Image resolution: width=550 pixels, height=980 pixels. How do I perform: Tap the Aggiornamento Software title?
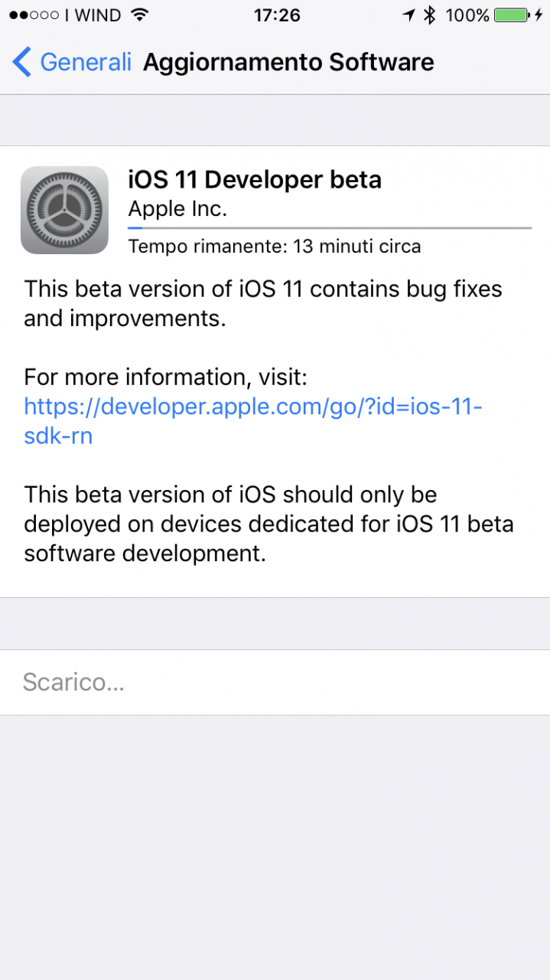(288, 62)
